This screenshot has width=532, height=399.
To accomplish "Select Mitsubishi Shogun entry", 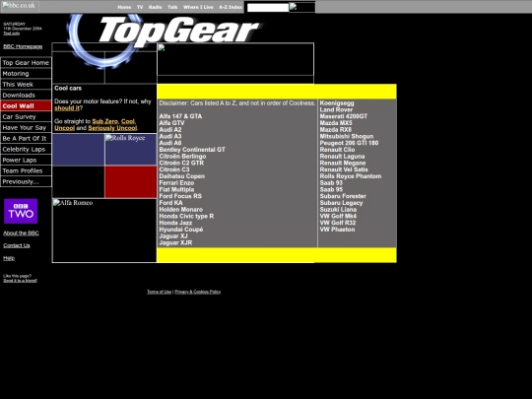I will pos(347,136).
